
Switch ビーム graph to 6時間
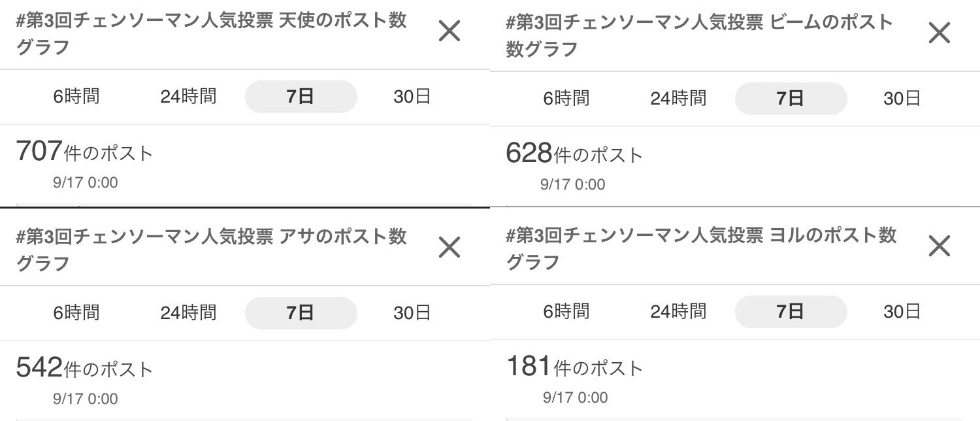point(566,99)
